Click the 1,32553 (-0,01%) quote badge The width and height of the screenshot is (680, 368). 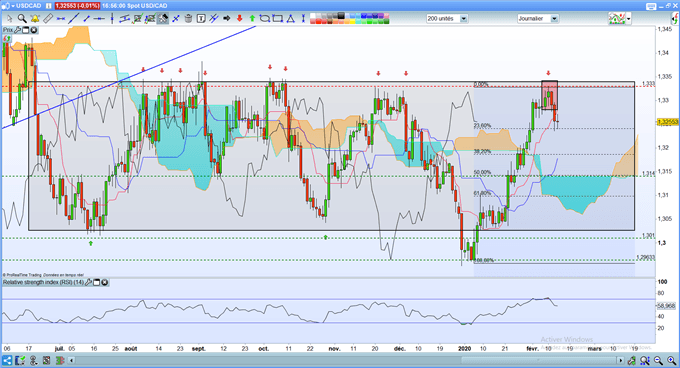click(x=77, y=6)
